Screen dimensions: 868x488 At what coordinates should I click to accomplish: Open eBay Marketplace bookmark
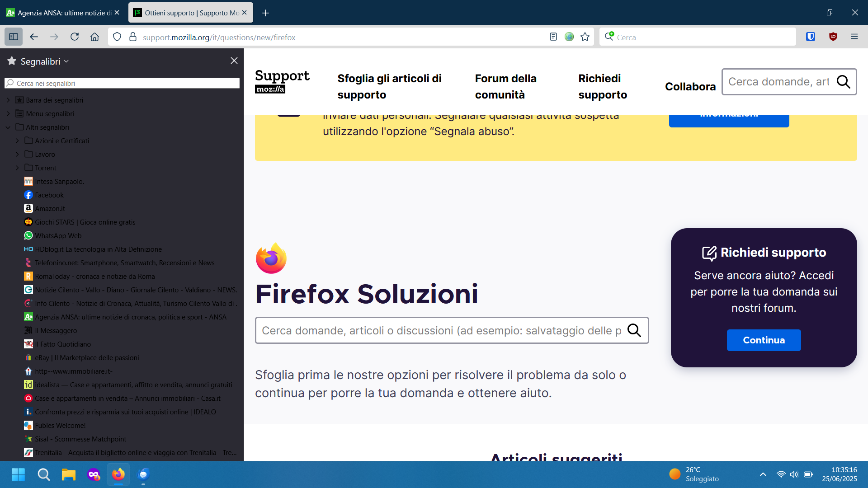(x=81, y=358)
